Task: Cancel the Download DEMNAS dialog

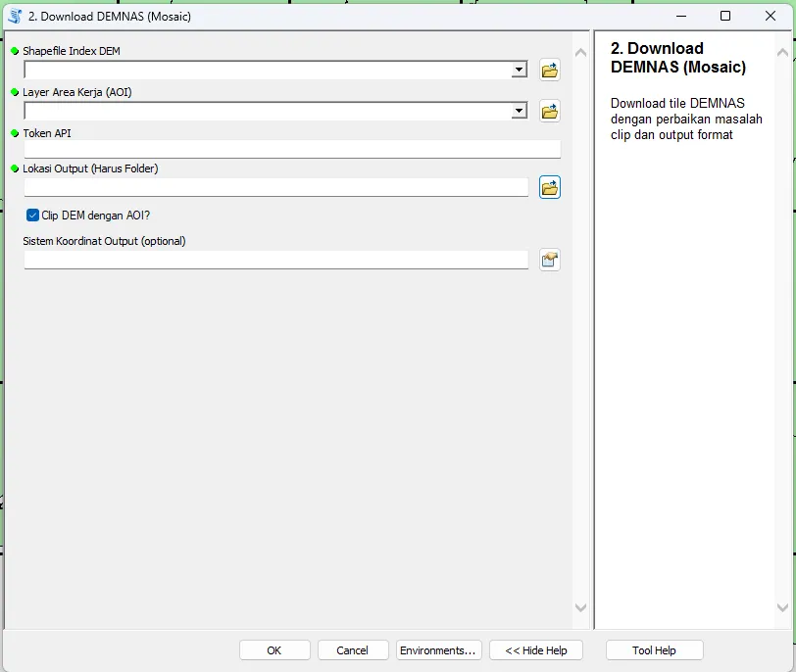Action: (353, 649)
